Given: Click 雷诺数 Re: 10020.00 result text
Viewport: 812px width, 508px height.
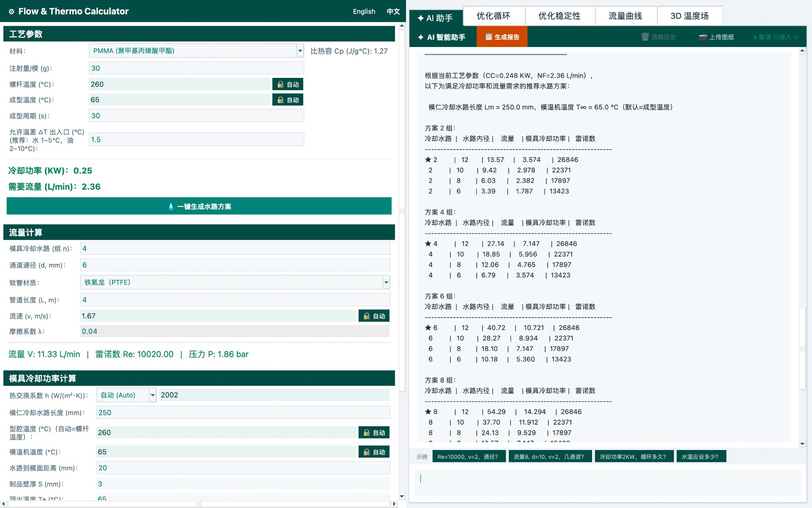Looking at the screenshot, I should tap(134, 354).
